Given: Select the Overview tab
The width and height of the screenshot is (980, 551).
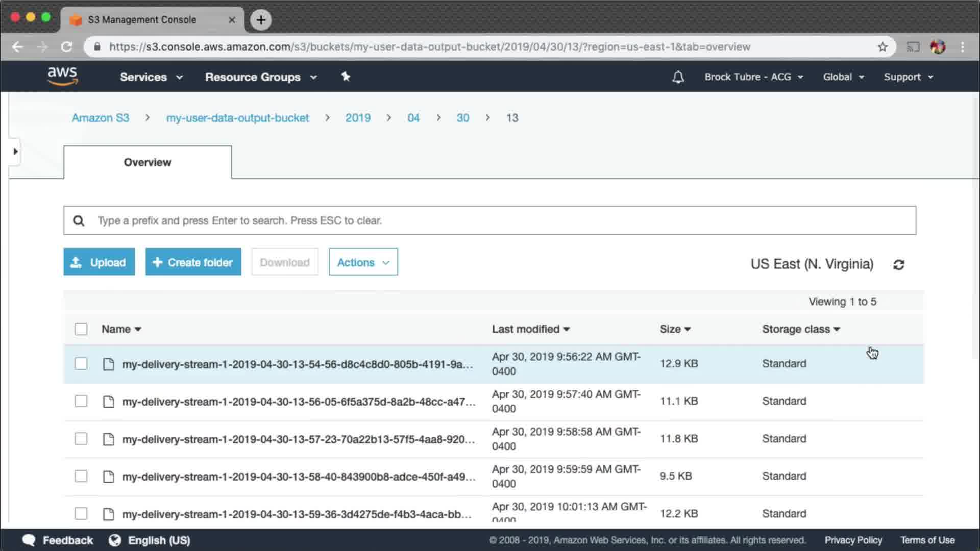Looking at the screenshot, I should coord(148,162).
